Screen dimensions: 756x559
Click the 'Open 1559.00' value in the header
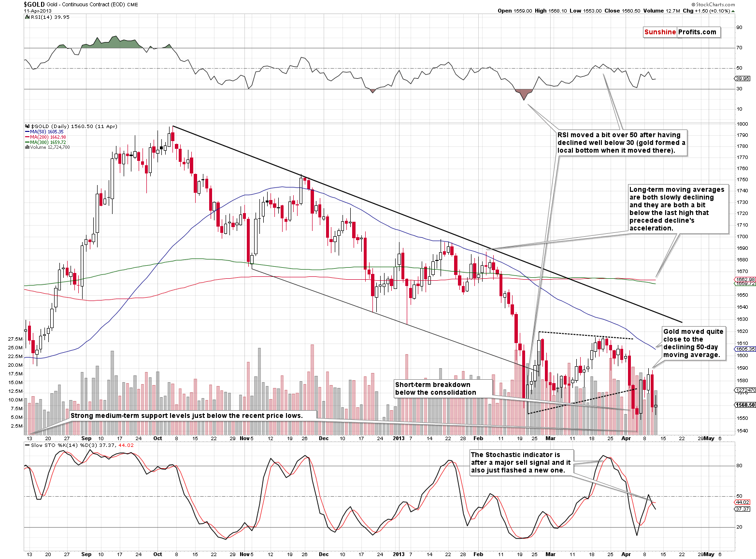point(515,11)
